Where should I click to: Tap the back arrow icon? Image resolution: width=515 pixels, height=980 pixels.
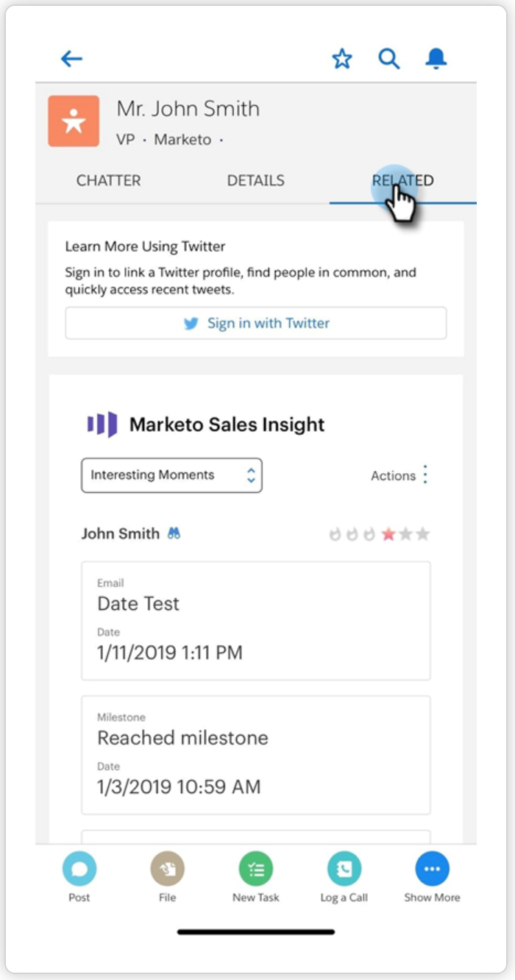click(71, 59)
